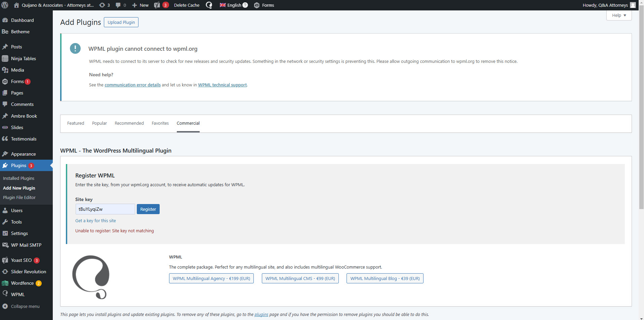The width and height of the screenshot is (644, 320).
Task: Click Delete Cache in admin bar
Action: pos(187,5)
